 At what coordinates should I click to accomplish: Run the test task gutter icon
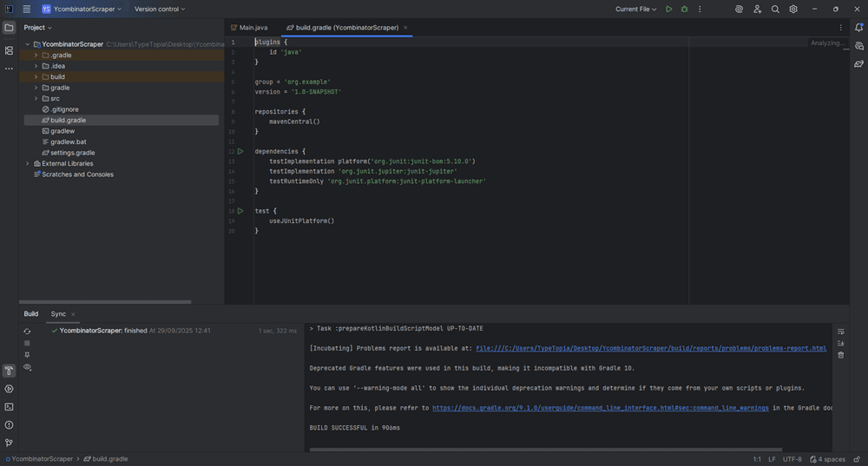tap(240, 211)
